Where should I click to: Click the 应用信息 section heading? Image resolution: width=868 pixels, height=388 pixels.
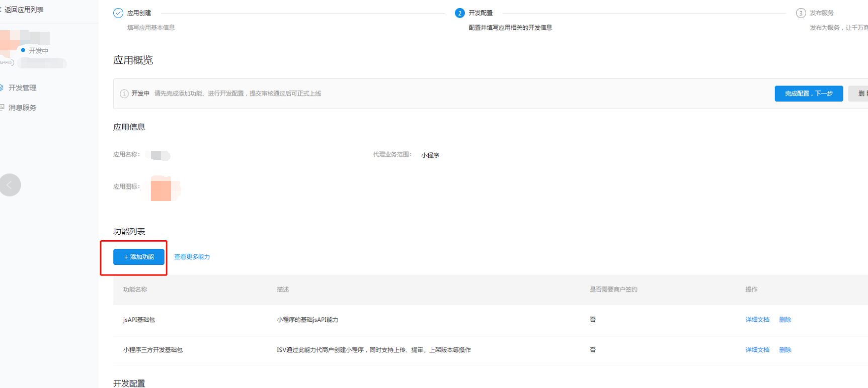point(129,127)
